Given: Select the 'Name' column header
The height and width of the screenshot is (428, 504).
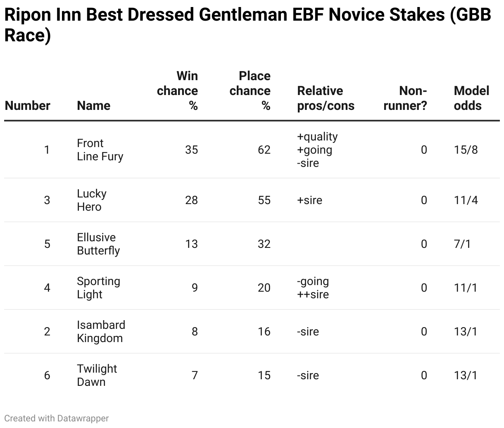Looking at the screenshot, I should point(94,105).
